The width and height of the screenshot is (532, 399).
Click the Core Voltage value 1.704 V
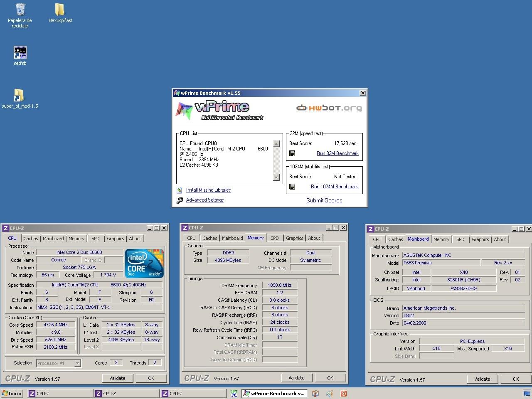pyautogui.click(x=108, y=275)
